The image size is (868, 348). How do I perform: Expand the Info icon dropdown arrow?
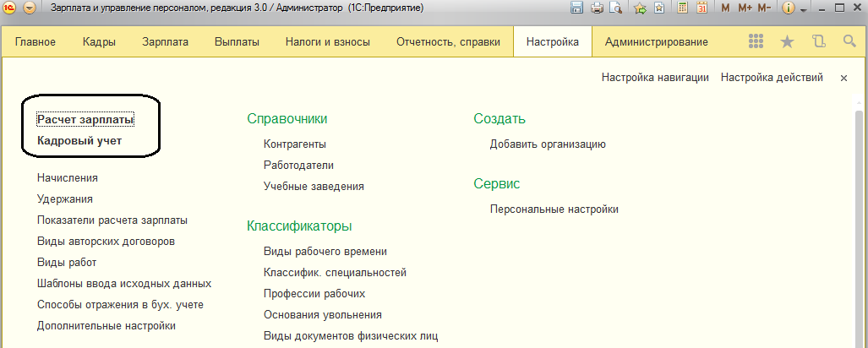(x=804, y=8)
